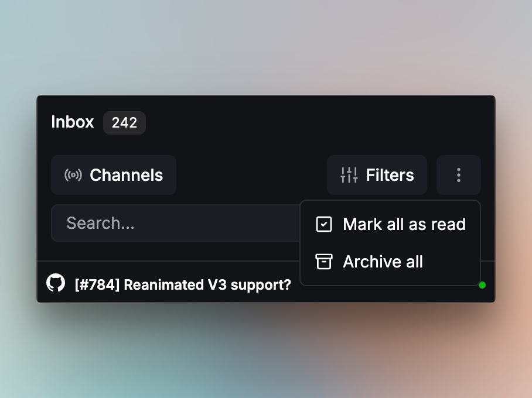Choose the Archive all text
Viewport: 532px width, 398px height.
[x=383, y=262]
